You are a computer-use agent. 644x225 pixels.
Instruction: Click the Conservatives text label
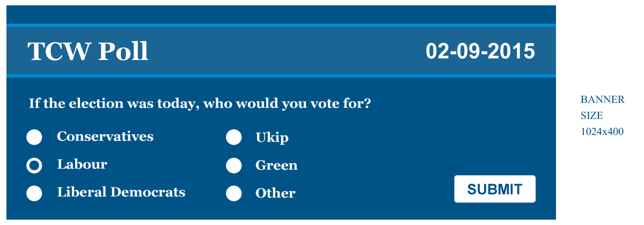105,137
